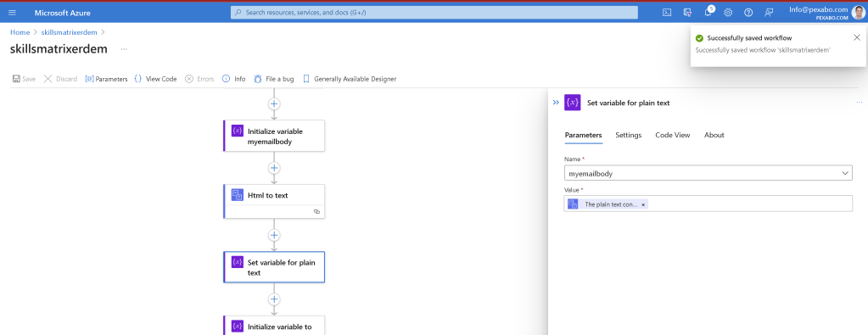Click the connection link icon on the Html to text card
This screenshot has width=868, height=335.
[x=316, y=211]
